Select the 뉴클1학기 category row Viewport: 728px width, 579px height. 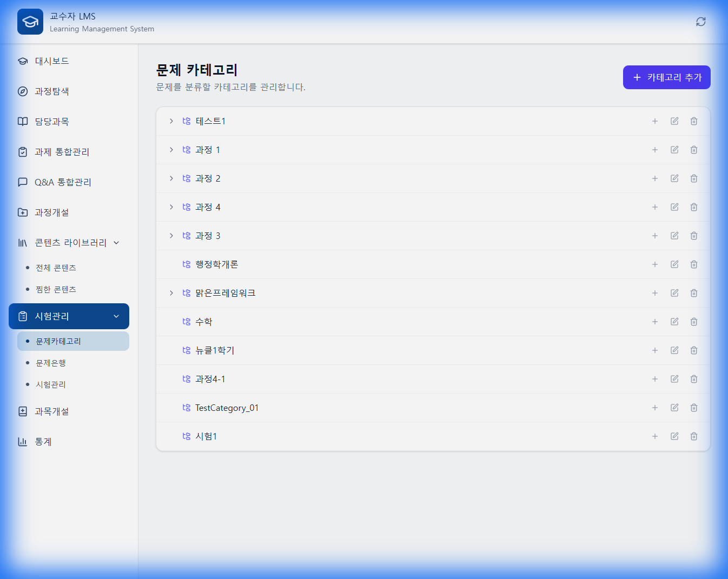click(215, 350)
